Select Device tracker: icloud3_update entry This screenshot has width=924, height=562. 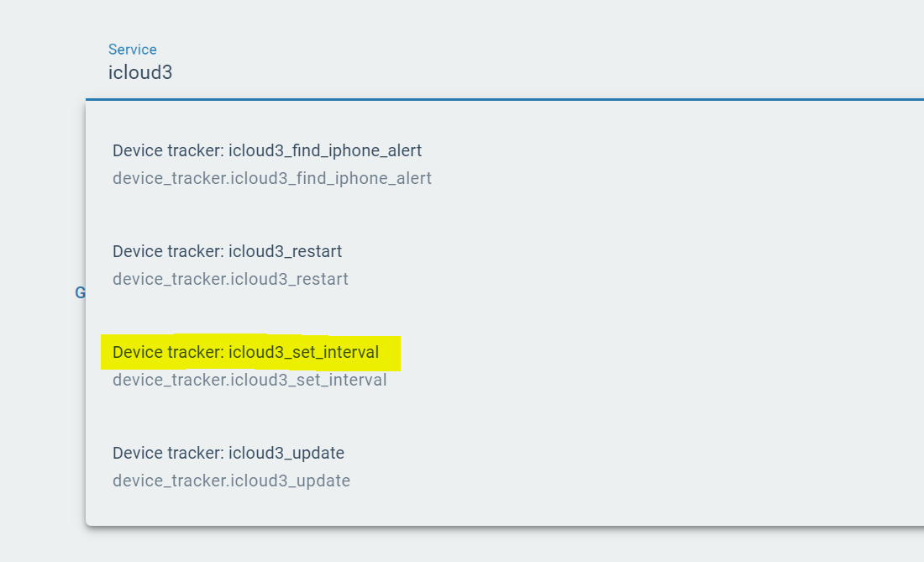(x=228, y=453)
